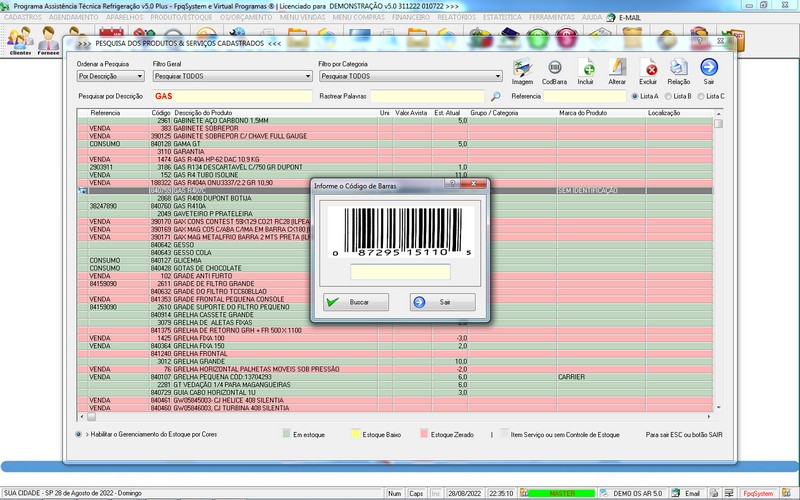Image resolution: width=800 pixels, height=500 pixels.
Task: Close the Informe o Código de Barras dialog
Action: [473, 184]
